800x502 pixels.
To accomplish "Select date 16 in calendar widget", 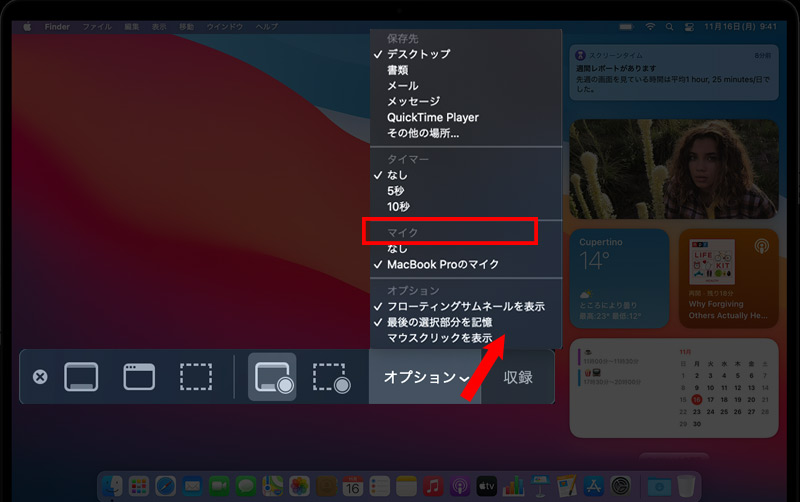I will point(696,399).
